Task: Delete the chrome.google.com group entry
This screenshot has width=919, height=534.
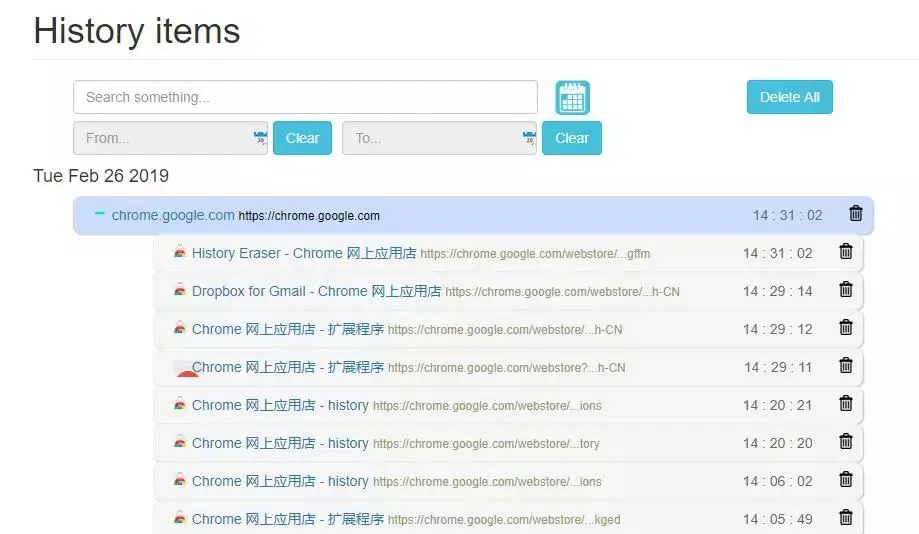Action: (856, 213)
